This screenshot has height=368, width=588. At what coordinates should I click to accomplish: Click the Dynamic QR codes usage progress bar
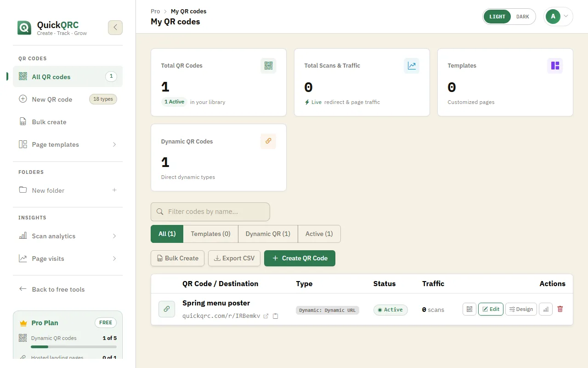pos(73,347)
